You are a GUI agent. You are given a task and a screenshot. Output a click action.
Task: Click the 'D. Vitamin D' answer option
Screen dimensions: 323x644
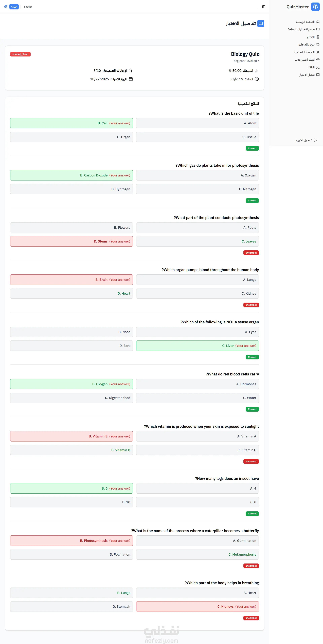(x=71, y=450)
